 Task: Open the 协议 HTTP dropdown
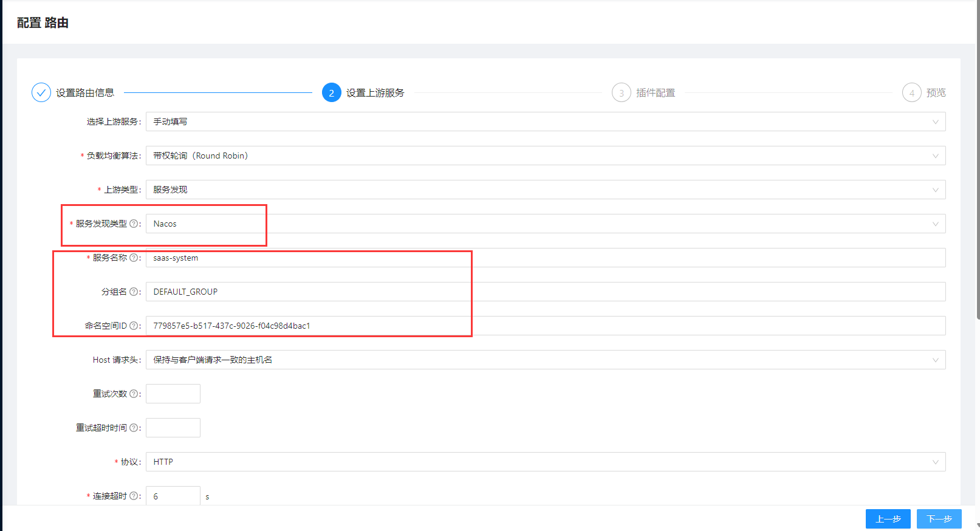pos(546,462)
